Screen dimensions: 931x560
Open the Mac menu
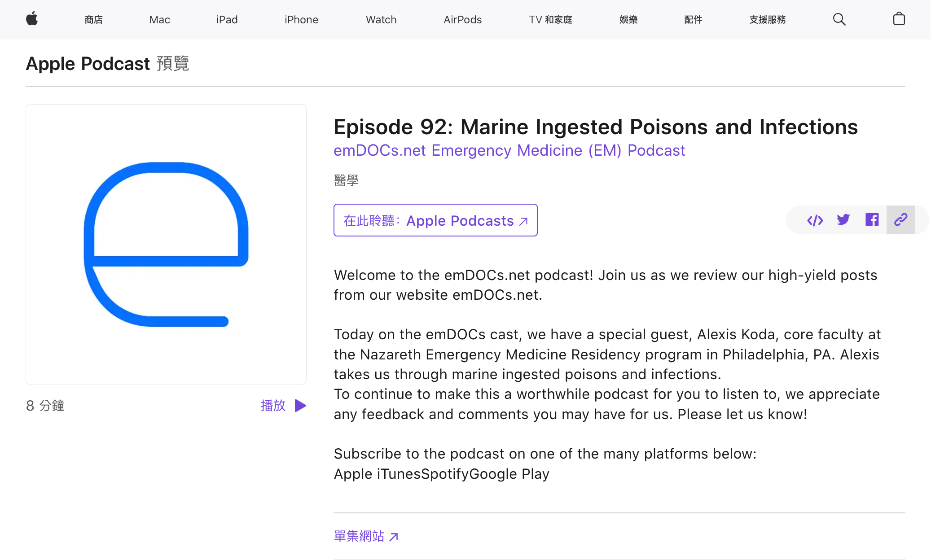pyautogui.click(x=159, y=20)
